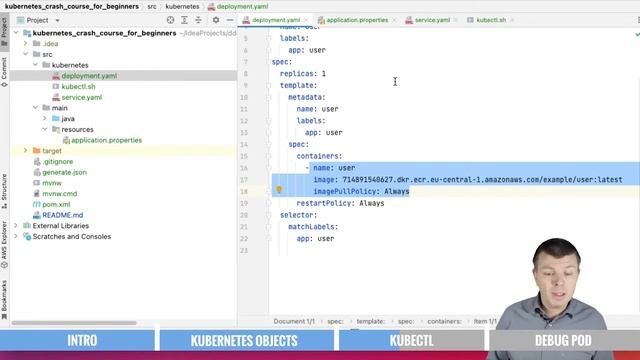Expand Scratches and Consoles node

point(16,236)
